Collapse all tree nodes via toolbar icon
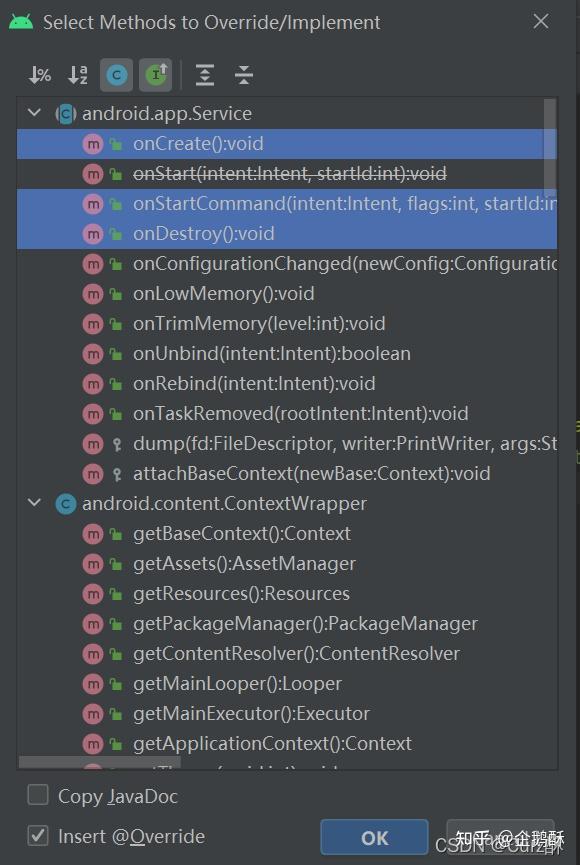 click(244, 75)
